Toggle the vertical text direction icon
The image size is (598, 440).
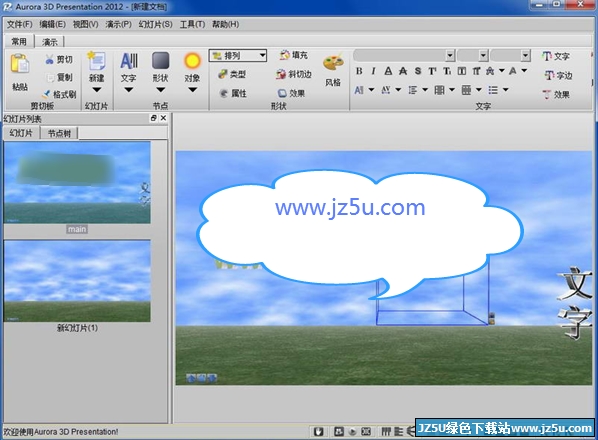pos(476,71)
